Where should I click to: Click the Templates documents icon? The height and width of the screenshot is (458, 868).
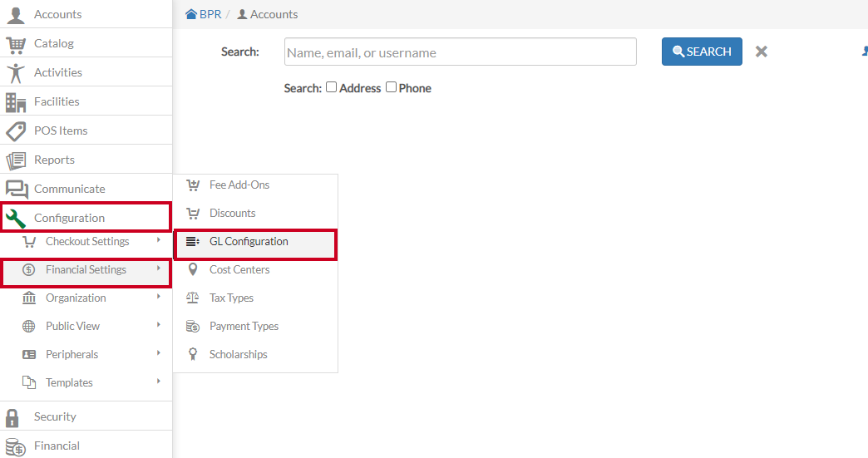click(29, 382)
